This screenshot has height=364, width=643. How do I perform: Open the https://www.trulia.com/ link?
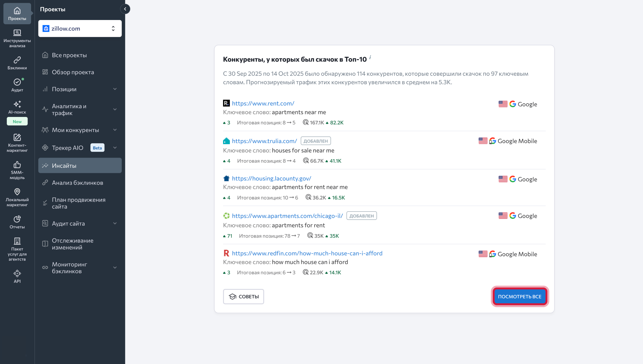[264, 141]
